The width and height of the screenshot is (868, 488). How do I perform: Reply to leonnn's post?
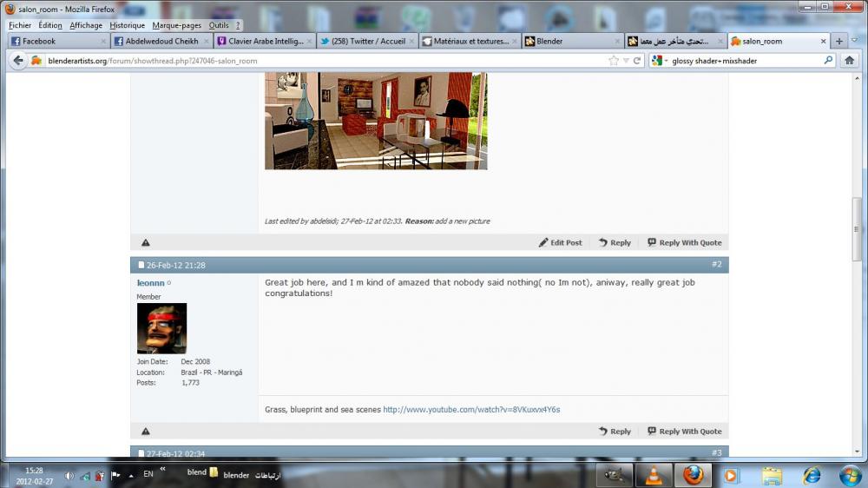[615, 431]
